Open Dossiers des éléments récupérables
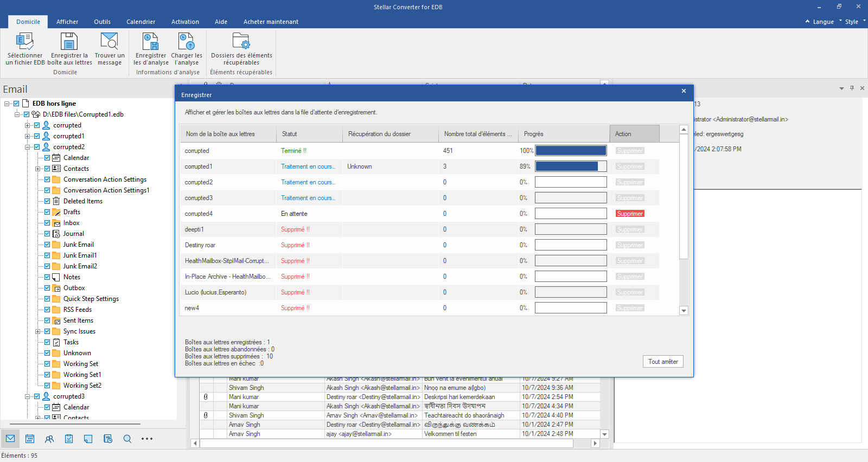 click(x=241, y=42)
